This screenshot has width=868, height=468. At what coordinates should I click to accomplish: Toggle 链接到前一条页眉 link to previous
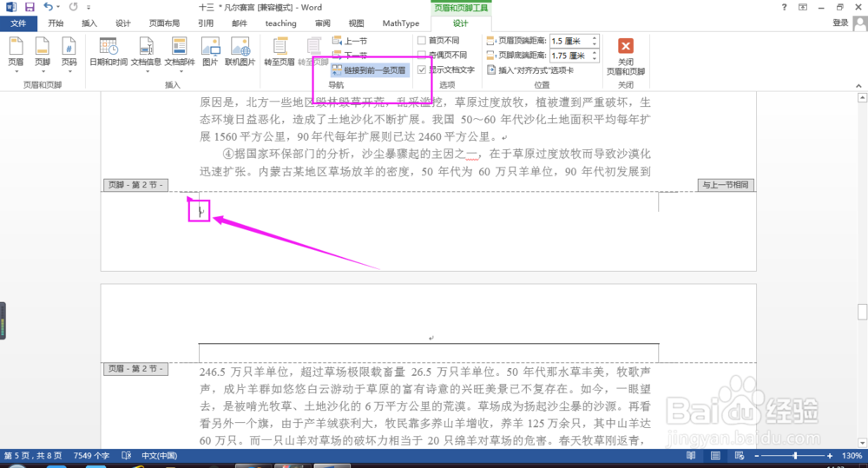coord(369,70)
